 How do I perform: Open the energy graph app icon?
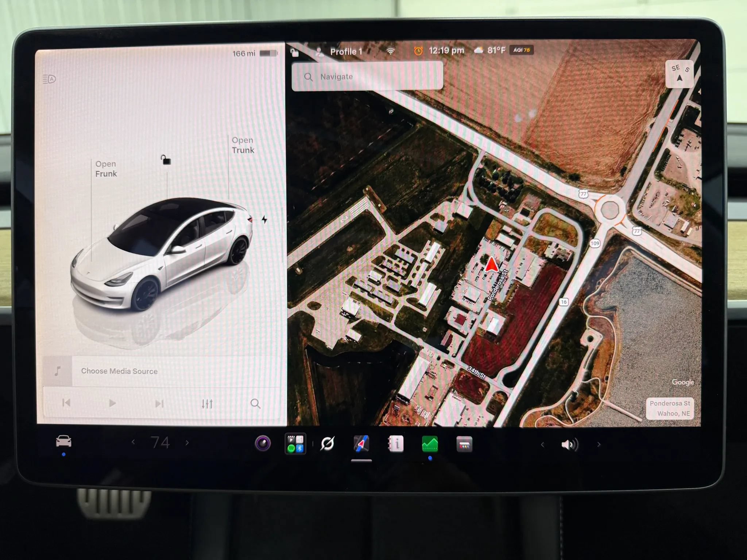[430, 444]
